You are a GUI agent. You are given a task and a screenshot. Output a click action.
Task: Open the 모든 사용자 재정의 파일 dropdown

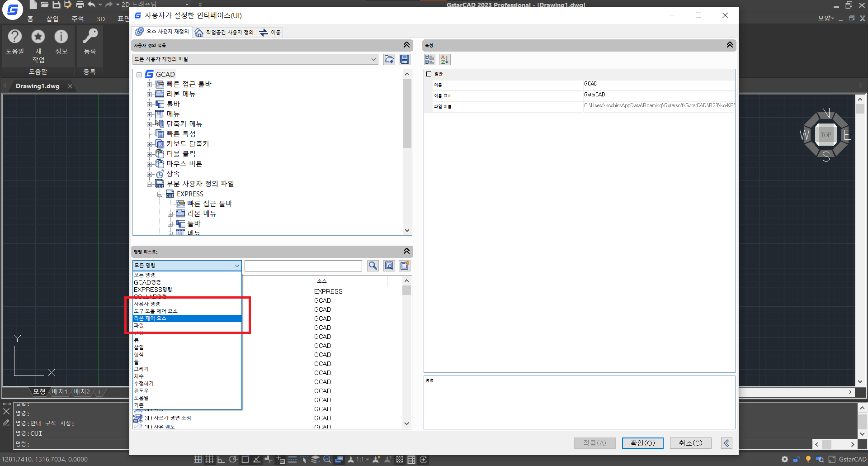click(x=255, y=59)
